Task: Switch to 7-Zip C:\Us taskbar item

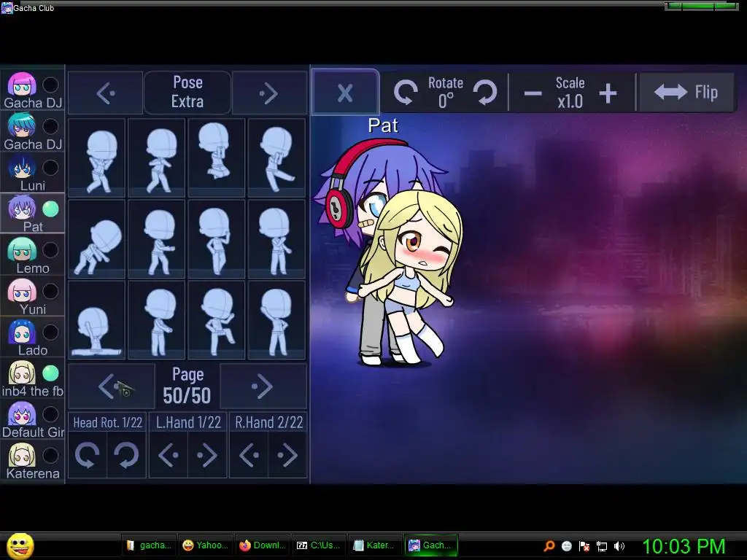Action: tap(319, 545)
